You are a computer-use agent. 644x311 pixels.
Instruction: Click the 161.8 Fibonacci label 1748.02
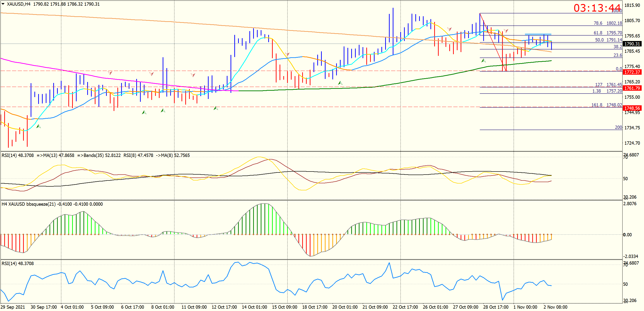pyautogui.click(x=607, y=105)
